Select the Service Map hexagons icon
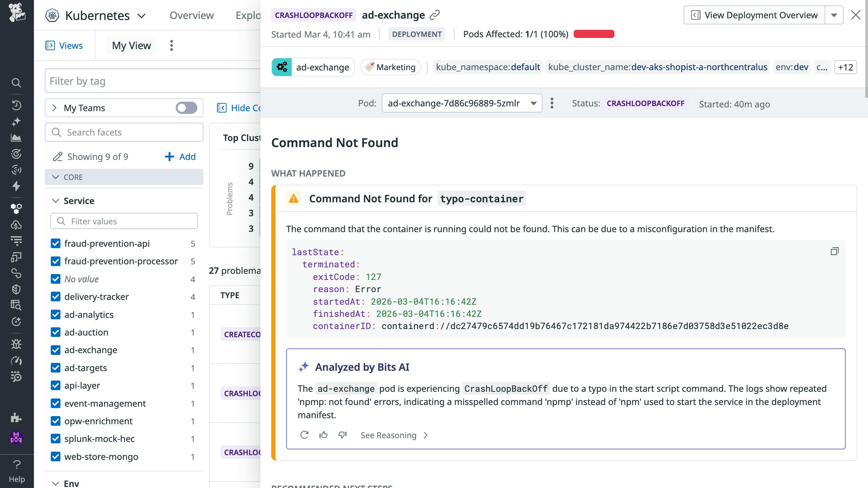 (17, 208)
